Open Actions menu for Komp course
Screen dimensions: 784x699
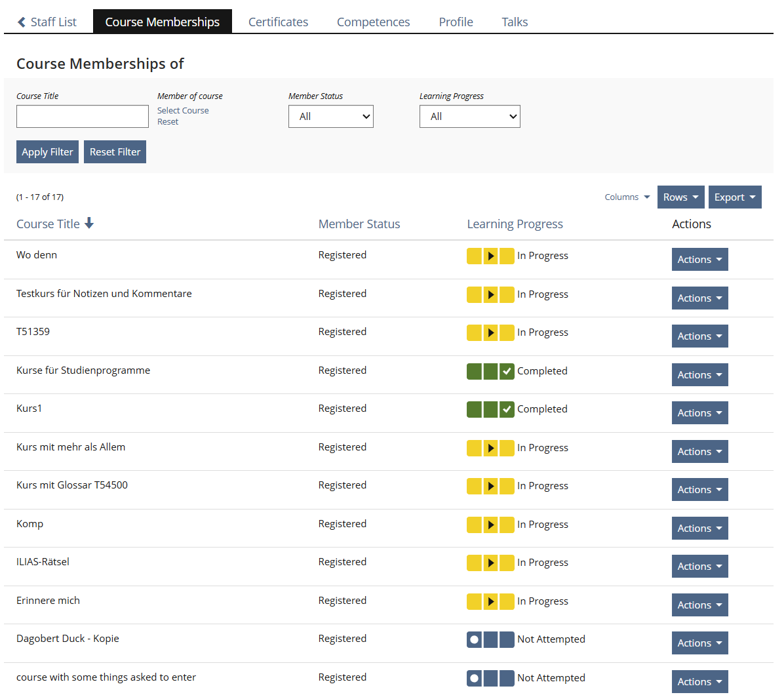point(699,529)
